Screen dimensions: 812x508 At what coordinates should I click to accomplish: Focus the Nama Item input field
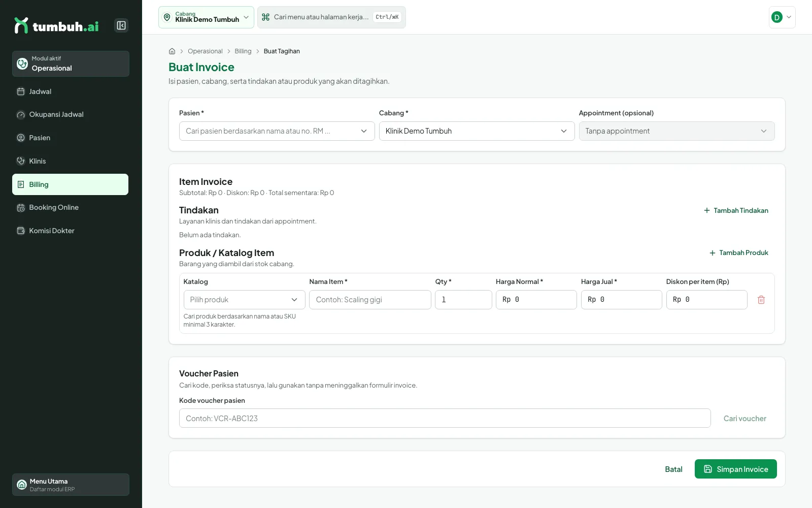[370, 300]
